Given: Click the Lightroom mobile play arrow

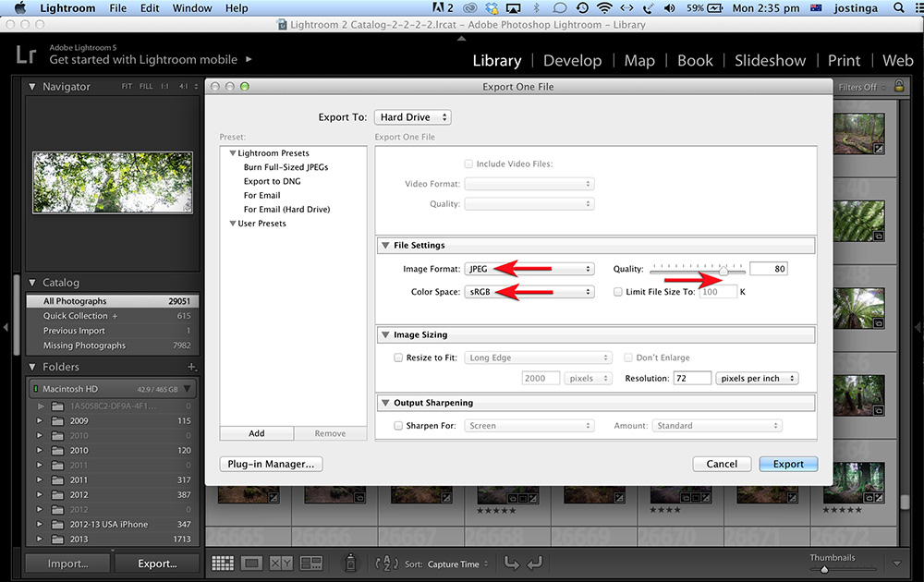Looking at the screenshot, I should click(249, 59).
